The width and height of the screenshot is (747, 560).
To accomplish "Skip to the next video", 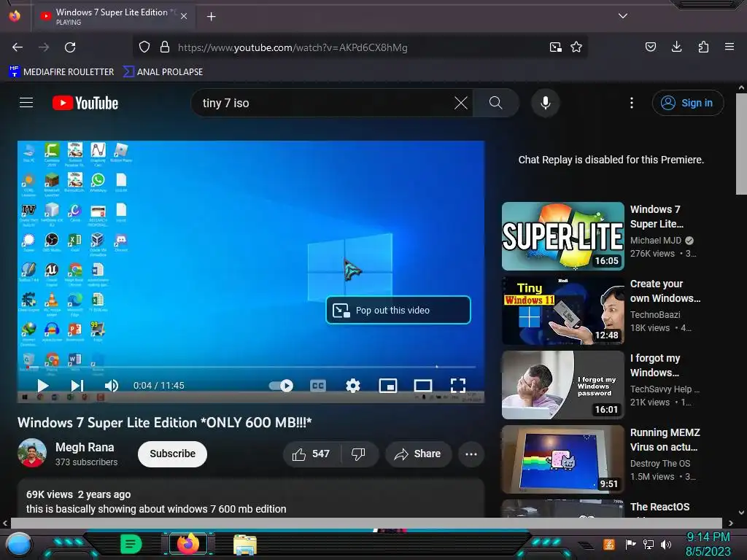I will point(77,386).
